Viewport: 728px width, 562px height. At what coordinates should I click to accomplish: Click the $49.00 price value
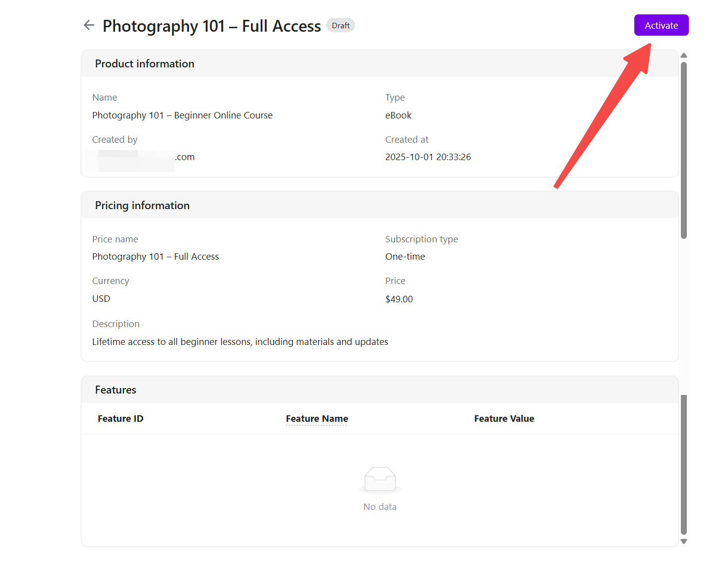pos(399,299)
